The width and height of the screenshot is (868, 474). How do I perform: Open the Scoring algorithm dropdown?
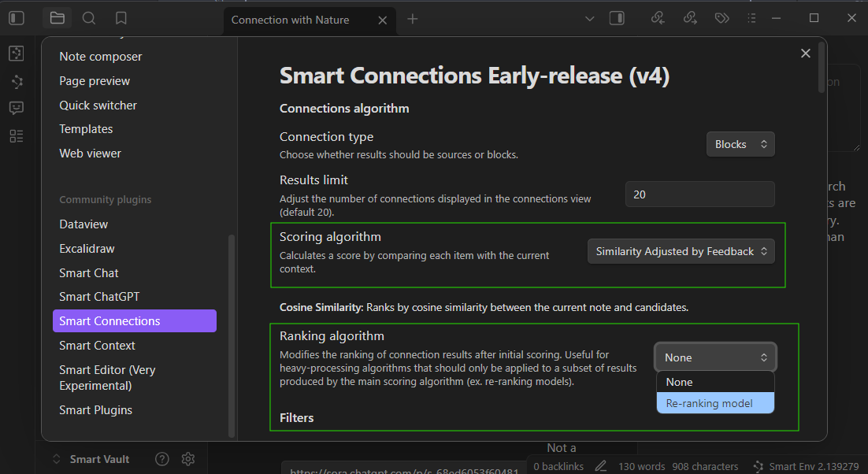[681, 251]
